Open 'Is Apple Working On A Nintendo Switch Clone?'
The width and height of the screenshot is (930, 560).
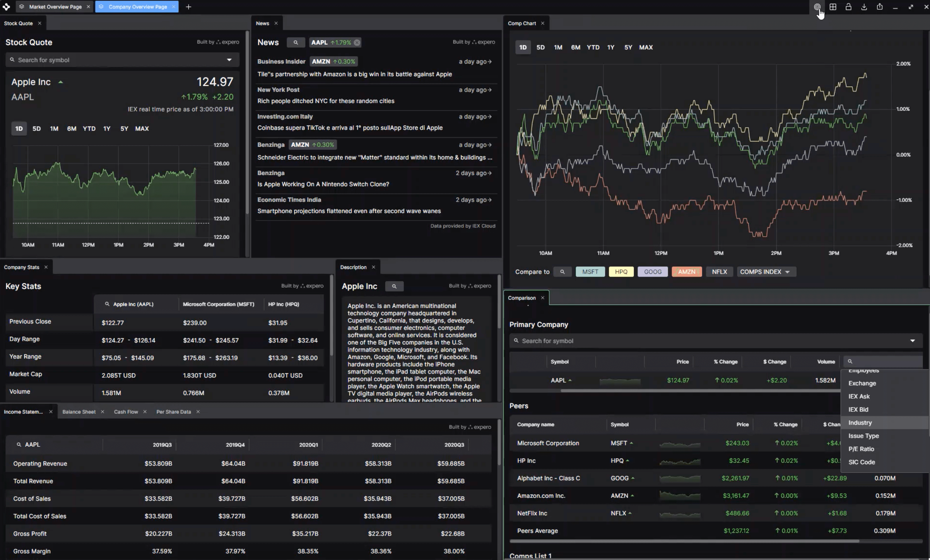(323, 184)
